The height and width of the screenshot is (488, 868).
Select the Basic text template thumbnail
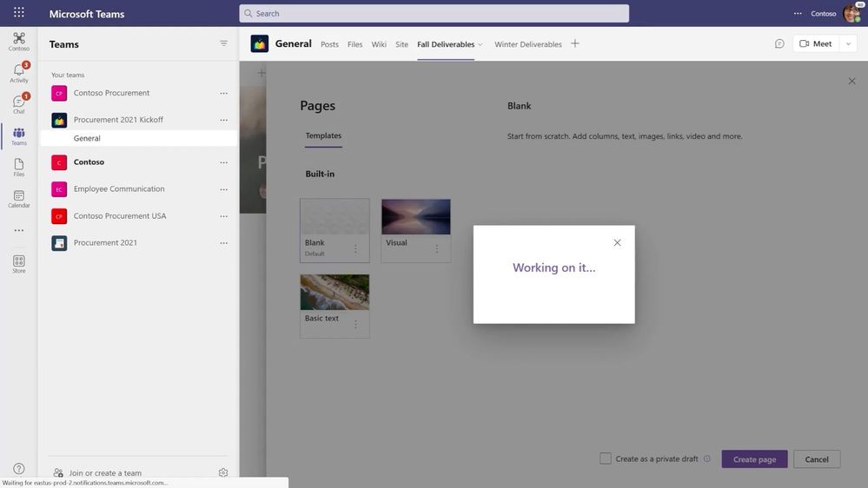(x=335, y=292)
